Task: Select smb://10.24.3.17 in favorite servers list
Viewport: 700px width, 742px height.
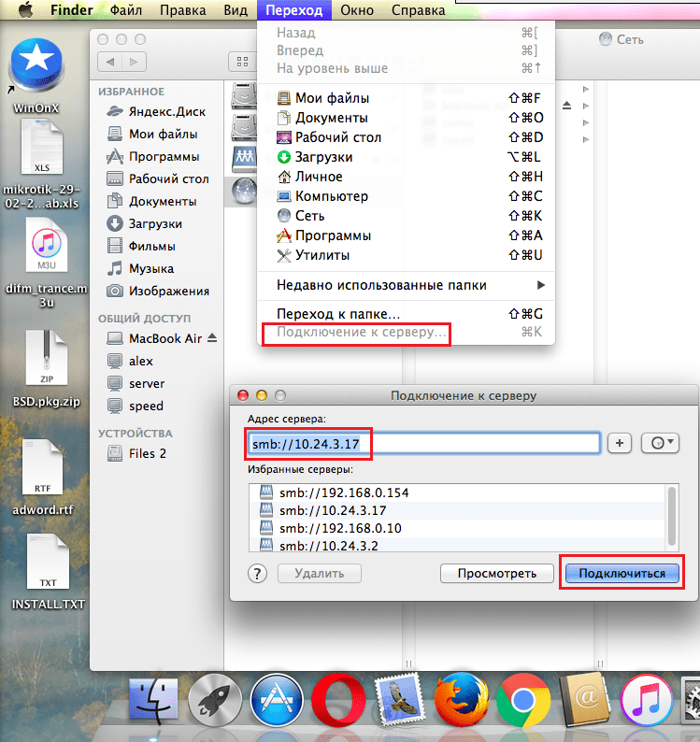Action: [457, 510]
